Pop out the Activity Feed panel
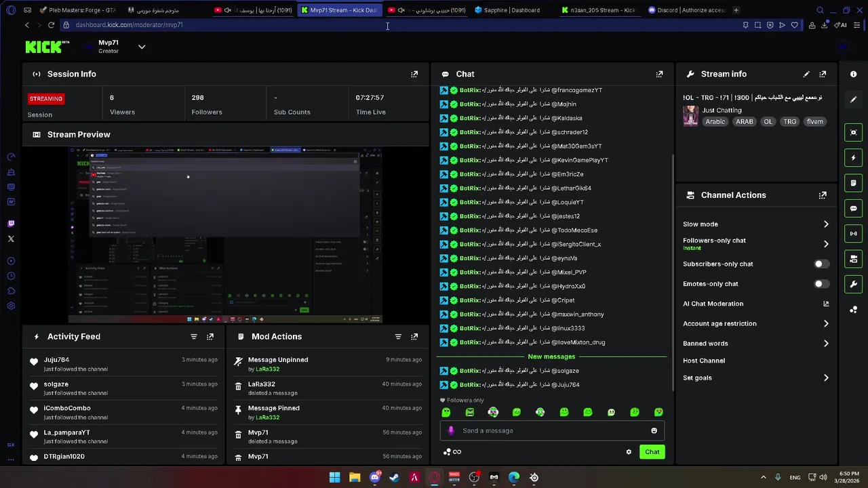Screen dimensions: 868x488 tap(210, 336)
